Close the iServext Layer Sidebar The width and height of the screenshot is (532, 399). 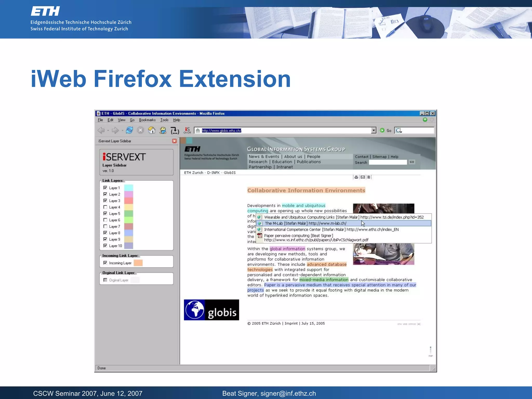174,141
